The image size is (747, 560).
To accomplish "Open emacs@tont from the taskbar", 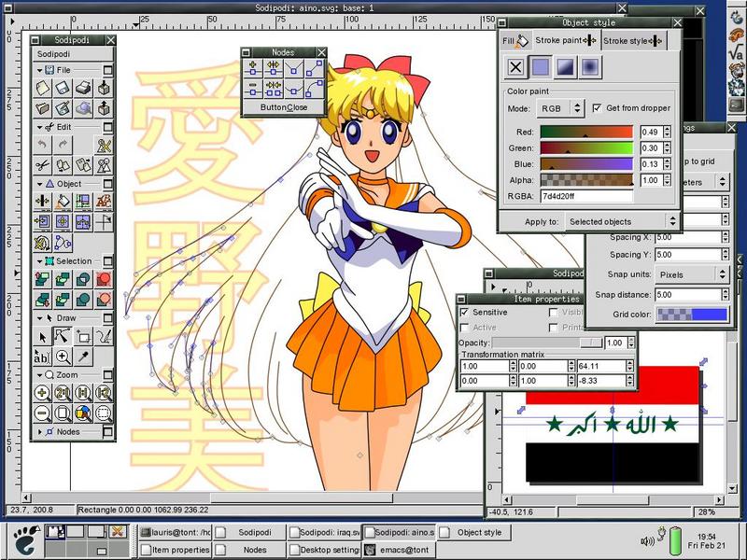I will pyautogui.click(x=399, y=550).
